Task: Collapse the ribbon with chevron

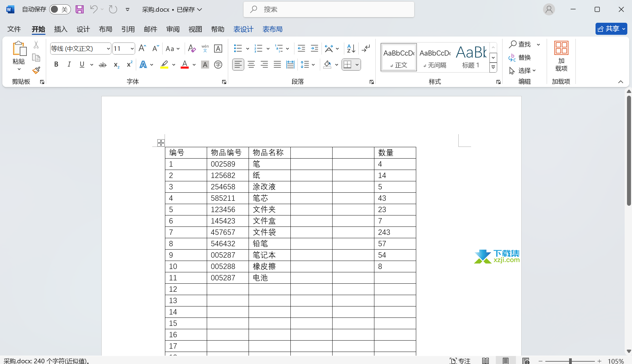Action: pos(621,82)
